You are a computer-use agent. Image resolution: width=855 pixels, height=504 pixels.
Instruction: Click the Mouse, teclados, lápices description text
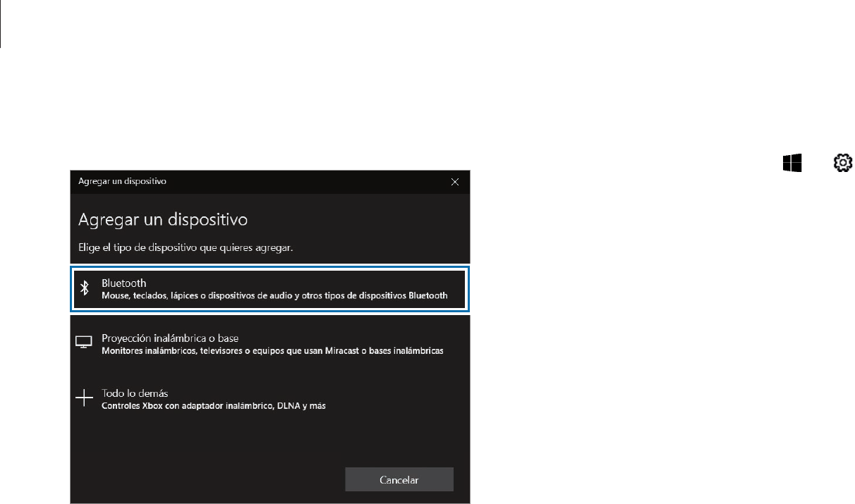coord(274,295)
